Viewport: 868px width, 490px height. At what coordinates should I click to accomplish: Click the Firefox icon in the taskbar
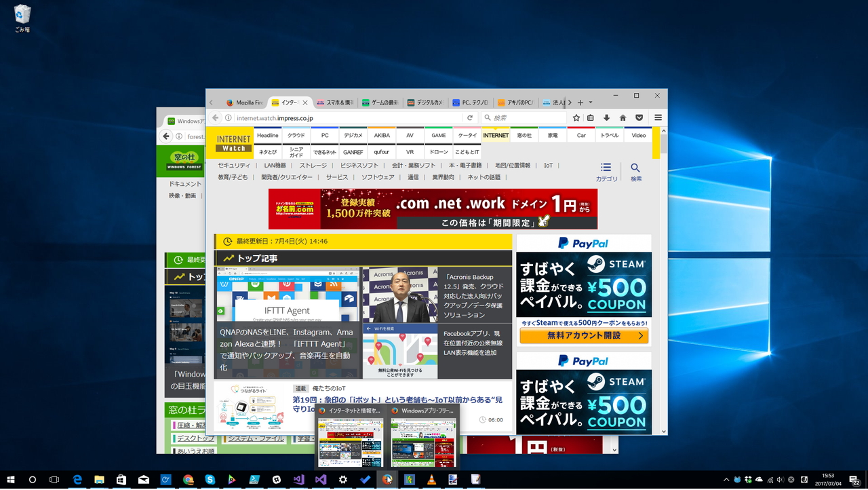387,480
